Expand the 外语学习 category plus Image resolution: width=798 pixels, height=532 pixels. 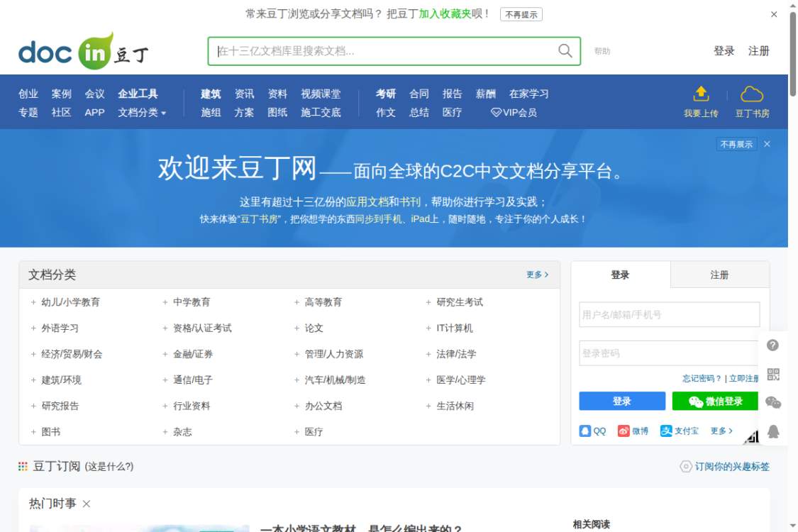(33, 328)
